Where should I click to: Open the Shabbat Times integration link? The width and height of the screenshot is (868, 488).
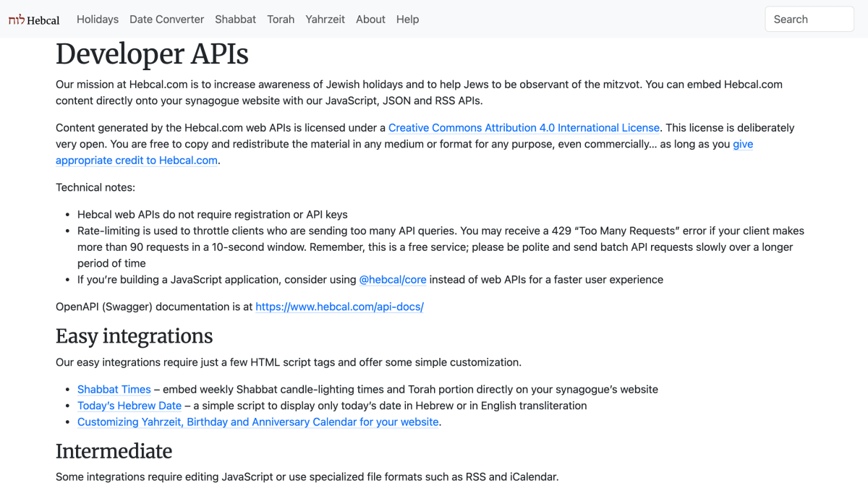(114, 390)
